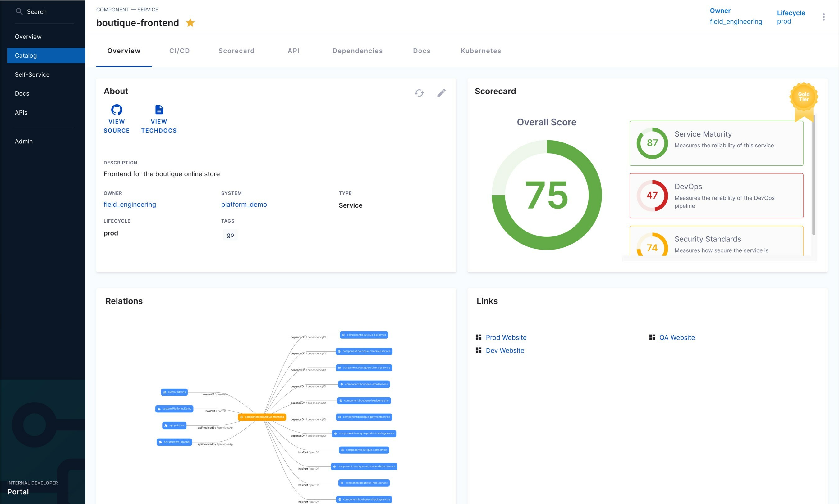Open the Kubernetes tab
This screenshot has width=839, height=504.
tap(481, 51)
